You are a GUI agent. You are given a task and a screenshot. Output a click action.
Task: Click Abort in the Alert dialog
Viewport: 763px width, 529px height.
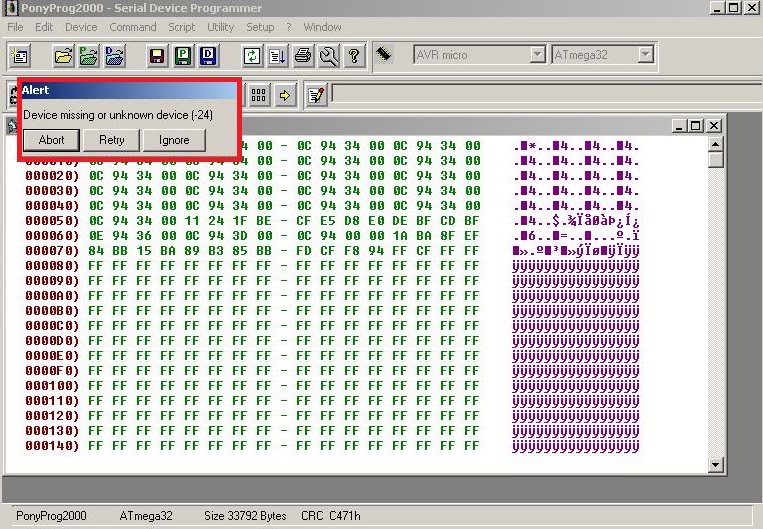[51, 140]
